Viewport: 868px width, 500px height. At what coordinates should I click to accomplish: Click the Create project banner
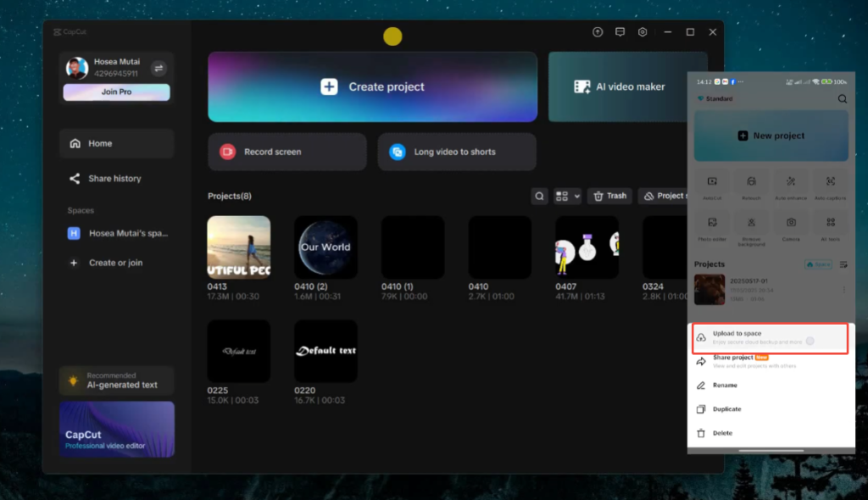tap(373, 87)
